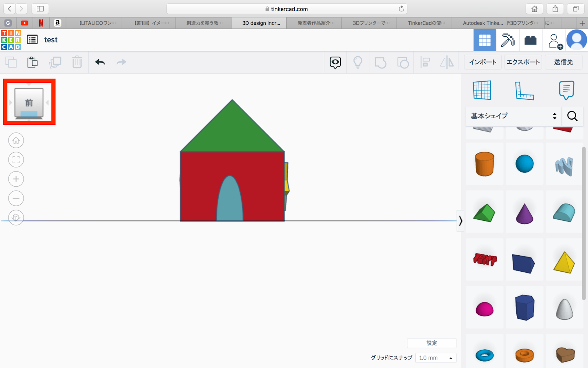This screenshot has height=368, width=588.
Task: Select the Workplane tool
Action: (x=482, y=90)
